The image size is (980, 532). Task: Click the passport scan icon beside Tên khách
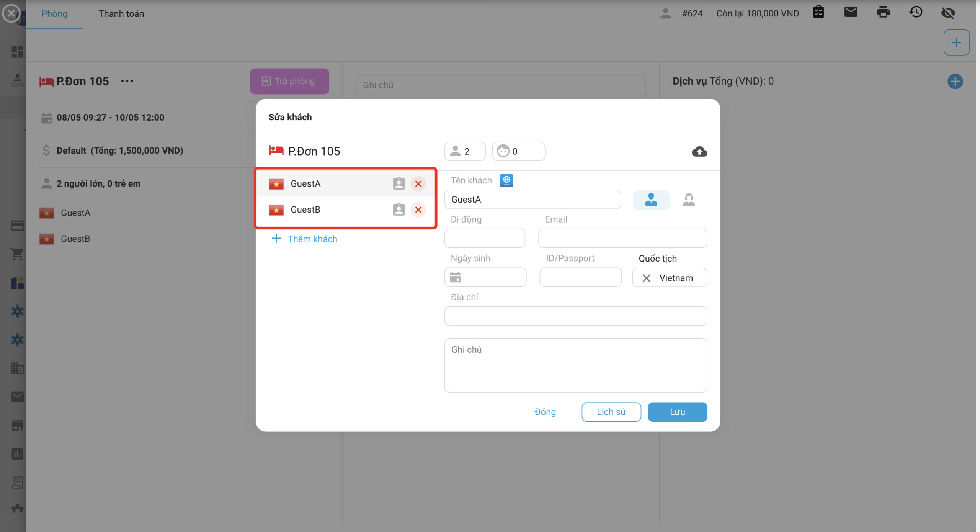[506, 180]
